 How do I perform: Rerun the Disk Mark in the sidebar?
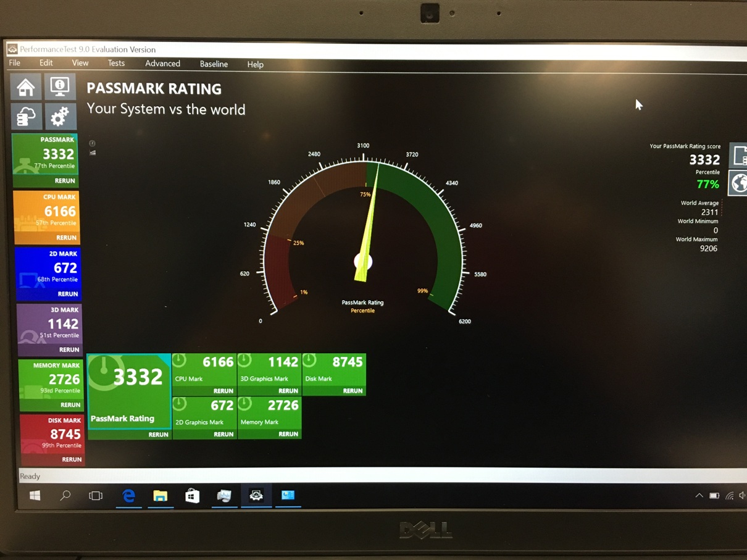[x=72, y=459]
